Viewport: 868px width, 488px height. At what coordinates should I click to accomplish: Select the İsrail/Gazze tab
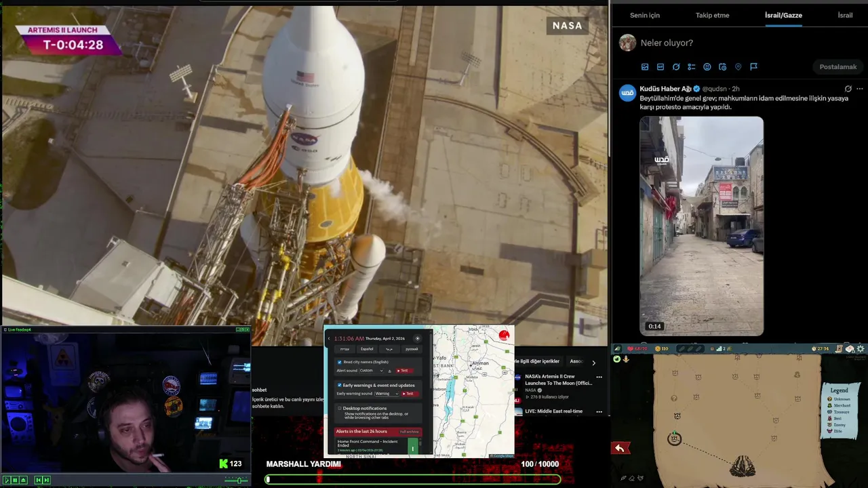(x=783, y=15)
